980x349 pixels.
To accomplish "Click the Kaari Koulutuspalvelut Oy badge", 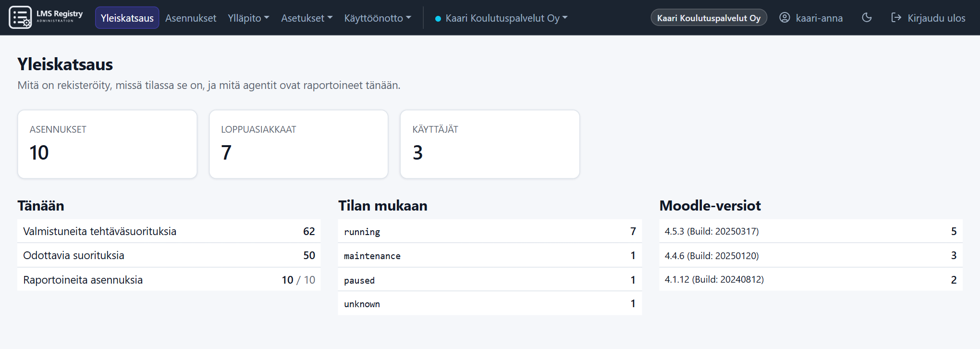I will 709,18.
